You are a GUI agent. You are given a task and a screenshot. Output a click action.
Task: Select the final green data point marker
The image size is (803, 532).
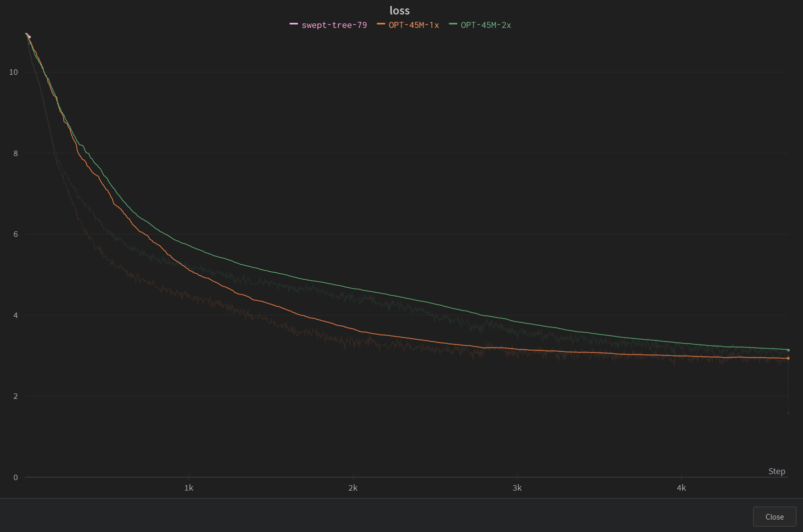point(788,350)
